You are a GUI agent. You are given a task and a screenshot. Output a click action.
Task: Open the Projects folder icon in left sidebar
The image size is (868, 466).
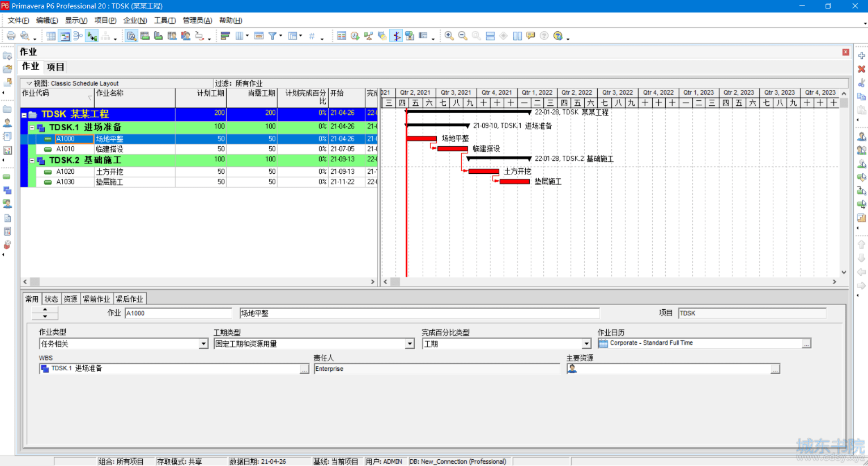tap(7, 109)
